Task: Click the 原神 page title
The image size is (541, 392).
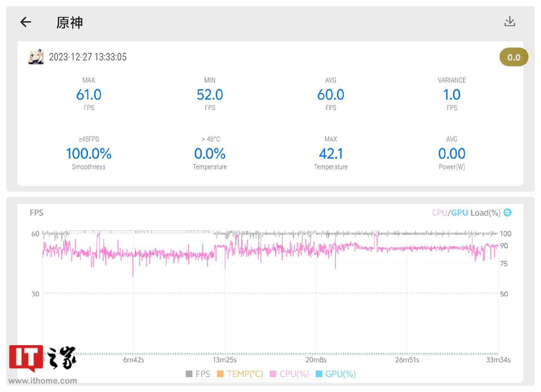Action: [70, 23]
